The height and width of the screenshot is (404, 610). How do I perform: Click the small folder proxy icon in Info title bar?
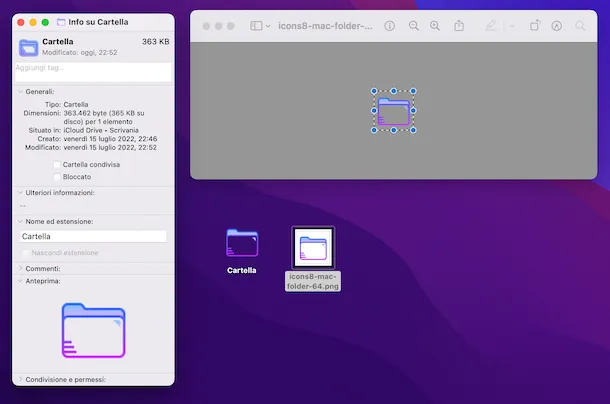pyautogui.click(x=61, y=22)
